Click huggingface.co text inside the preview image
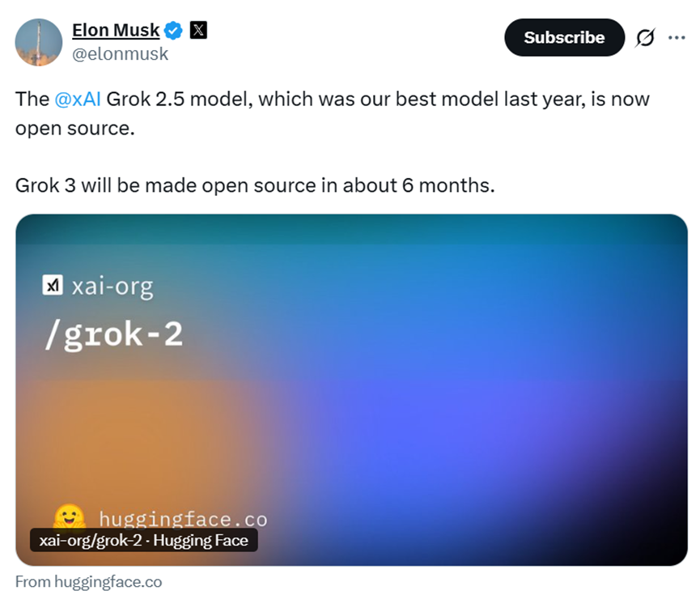The image size is (700, 595). pyautogui.click(x=183, y=519)
